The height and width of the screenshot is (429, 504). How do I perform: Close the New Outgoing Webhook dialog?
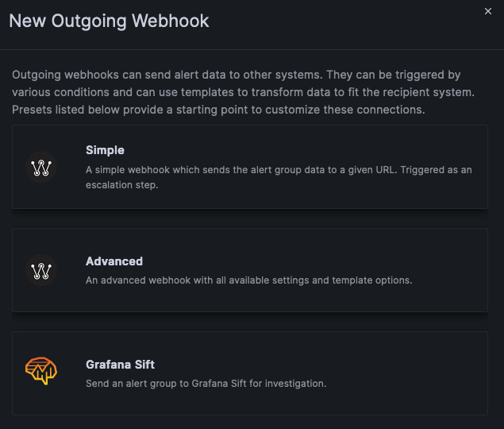click(x=488, y=11)
